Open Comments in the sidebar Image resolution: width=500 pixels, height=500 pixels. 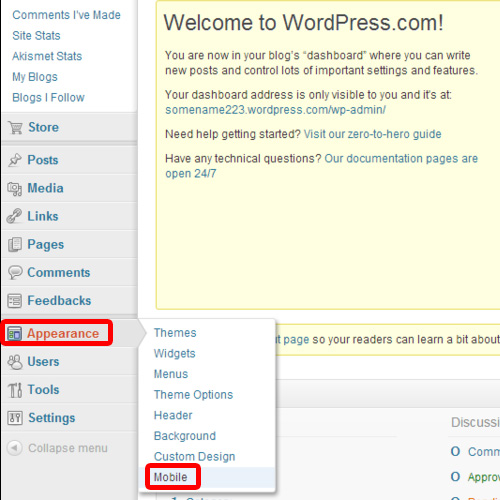(59, 273)
